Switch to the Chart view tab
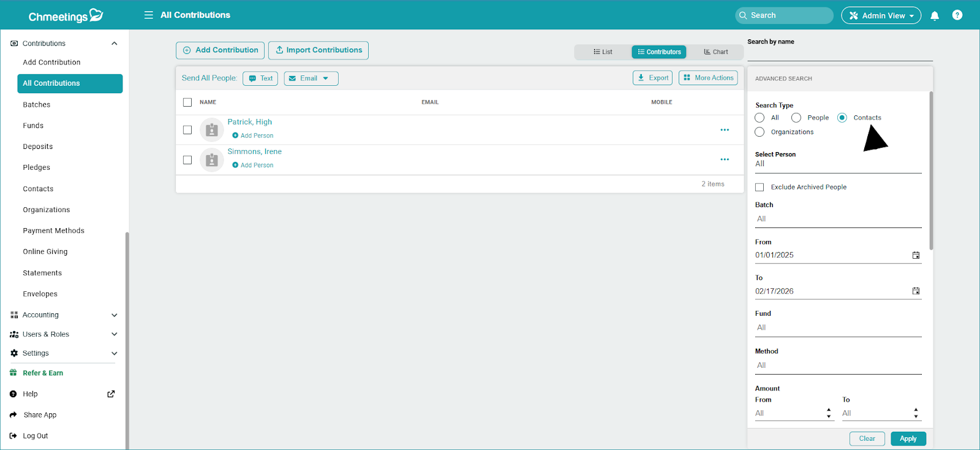Screen dimensions: 980x450 pos(715,52)
